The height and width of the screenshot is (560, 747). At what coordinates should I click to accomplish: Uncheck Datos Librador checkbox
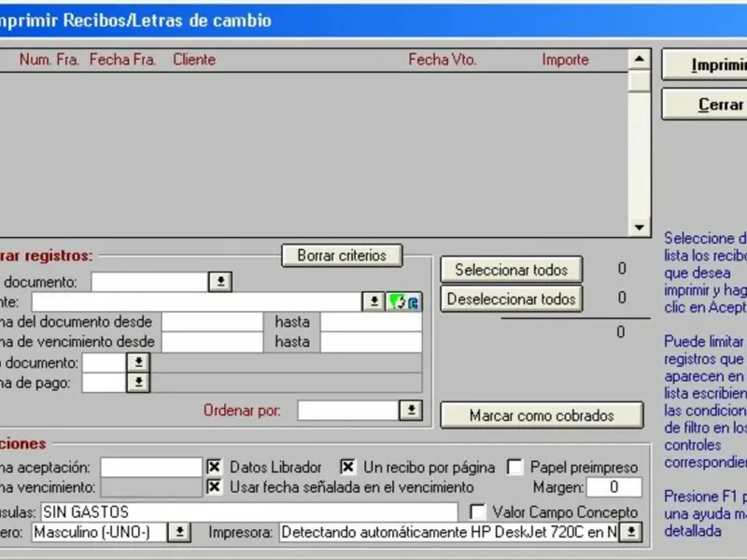215,467
